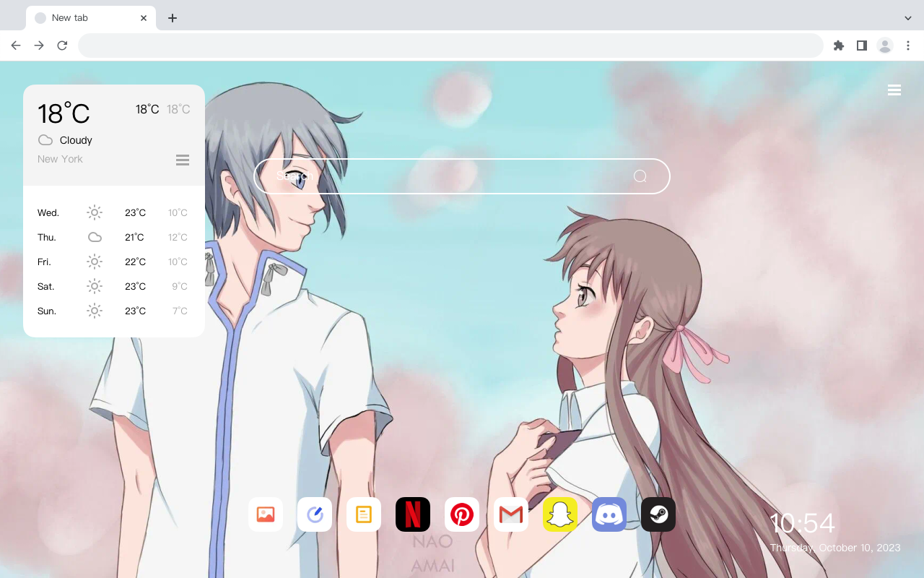Click the cloud icon for Thu.
The width and height of the screenshot is (924, 578).
(95, 237)
